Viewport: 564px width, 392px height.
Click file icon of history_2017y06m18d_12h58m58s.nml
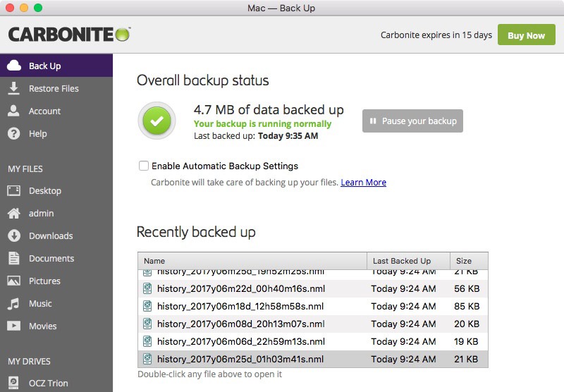click(147, 306)
